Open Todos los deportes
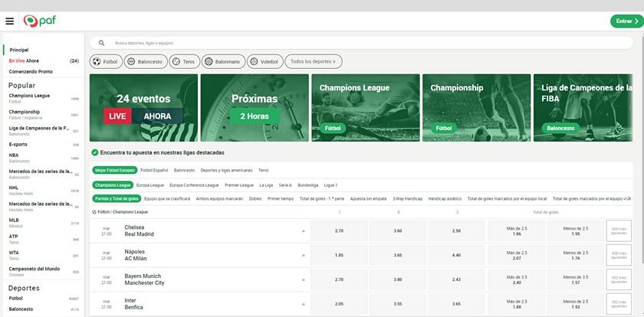The width and height of the screenshot is (644, 317). 314,61
